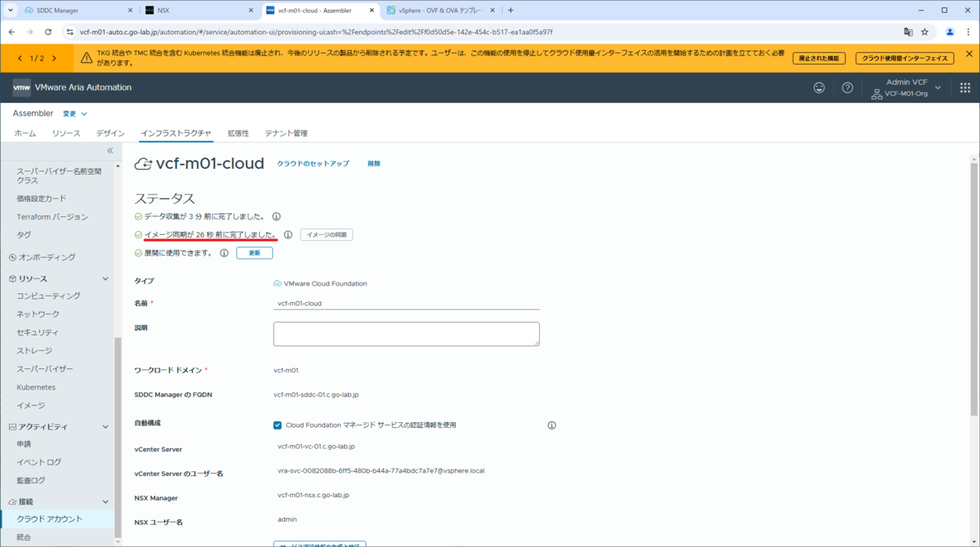This screenshot has height=547, width=980.
Task: Click the browser back arrow
Action: pyautogui.click(x=12, y=32)
